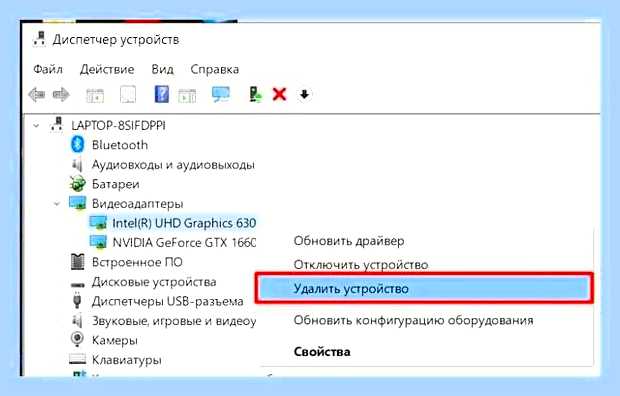Click the Видеоадаптеры monitor icon
620x396 pixels.
pyautogui.click(x=78, y=203)
